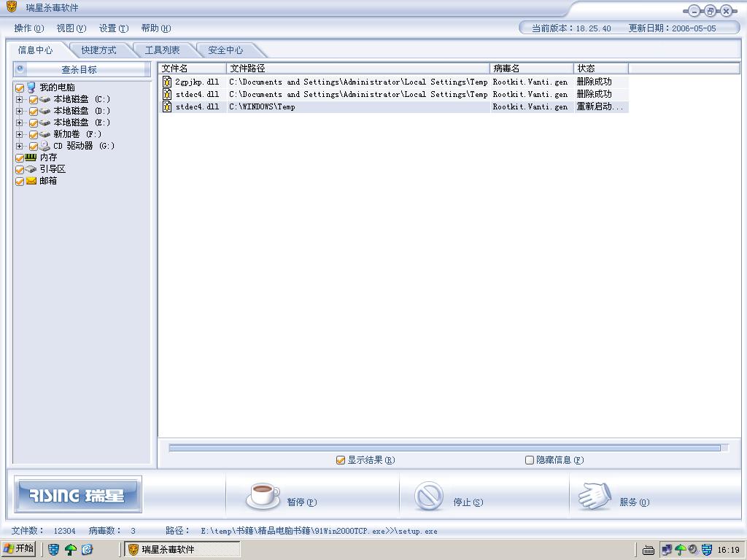This screenshot has width=747, height=560.
Task: Click the Rising lion logo in title bar
Action: 12,7
